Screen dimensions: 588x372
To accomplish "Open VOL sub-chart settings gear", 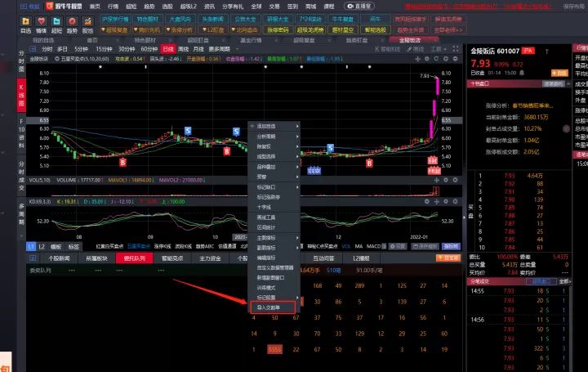I will (446, 180).
